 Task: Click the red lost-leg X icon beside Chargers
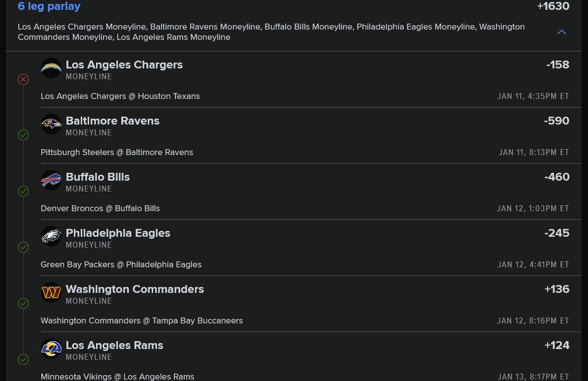pos(23,80)
